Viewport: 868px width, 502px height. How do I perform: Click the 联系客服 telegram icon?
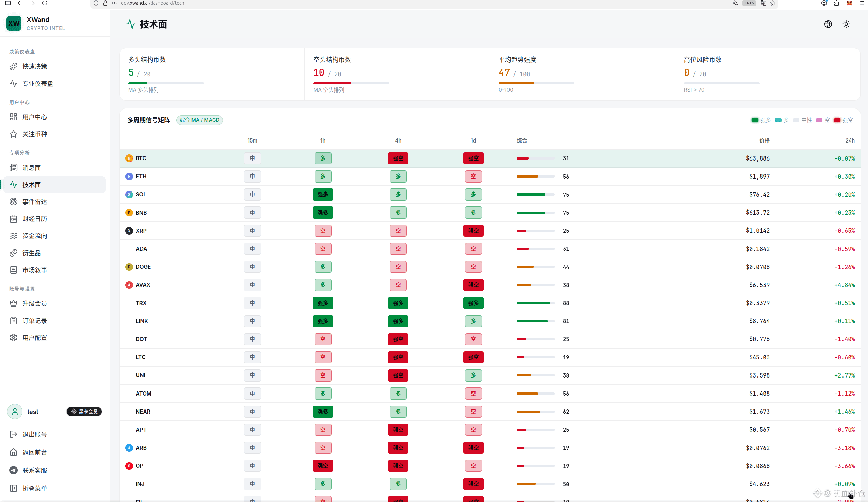[13, 470]
